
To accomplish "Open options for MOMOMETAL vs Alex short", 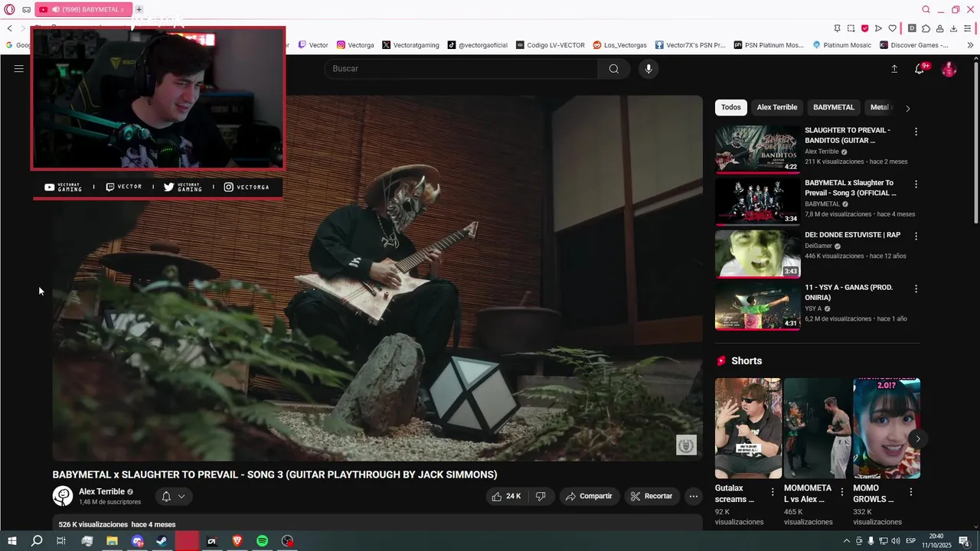I will (842, 492).
